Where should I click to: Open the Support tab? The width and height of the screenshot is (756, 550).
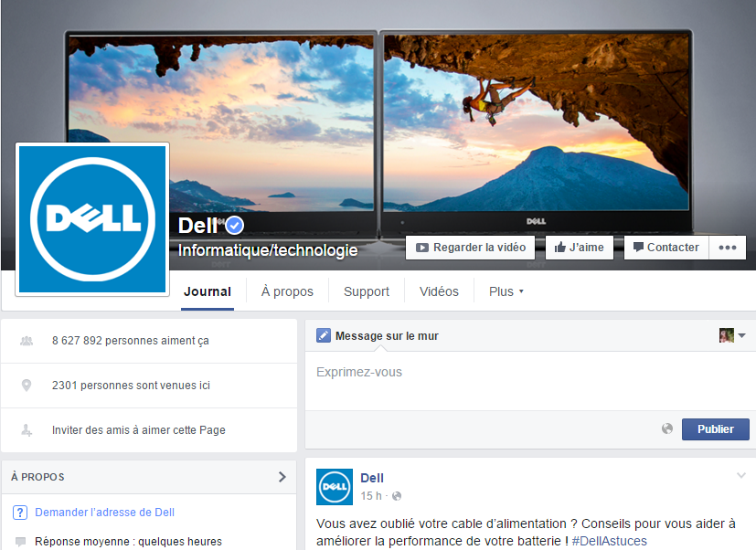367,291
